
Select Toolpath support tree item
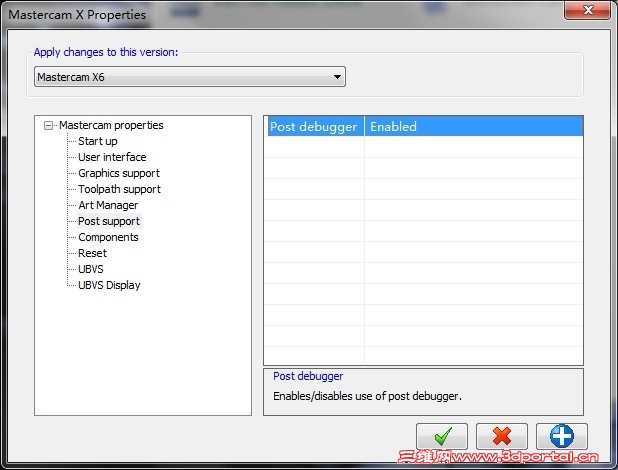tap(119, 189)
